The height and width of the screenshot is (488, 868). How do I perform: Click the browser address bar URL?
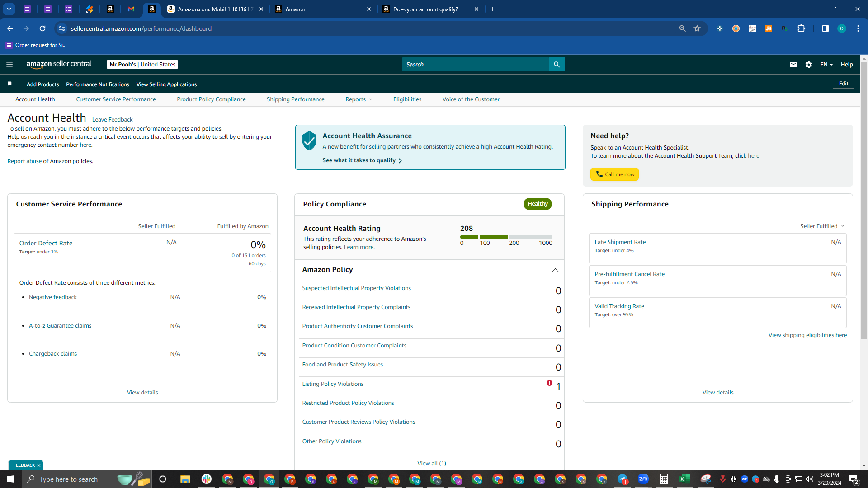pyautogui.click(x=141, y=28)
